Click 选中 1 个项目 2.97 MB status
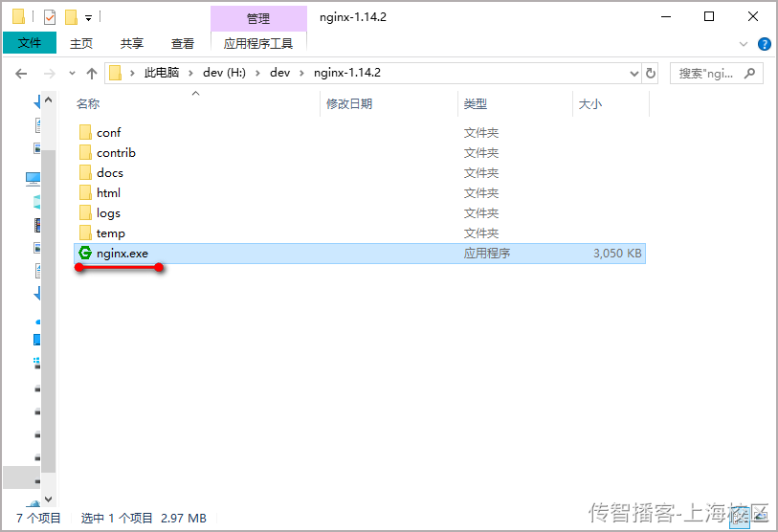Image resolution: width=778 pixels, height=532 pixels. tap(144, 518)
